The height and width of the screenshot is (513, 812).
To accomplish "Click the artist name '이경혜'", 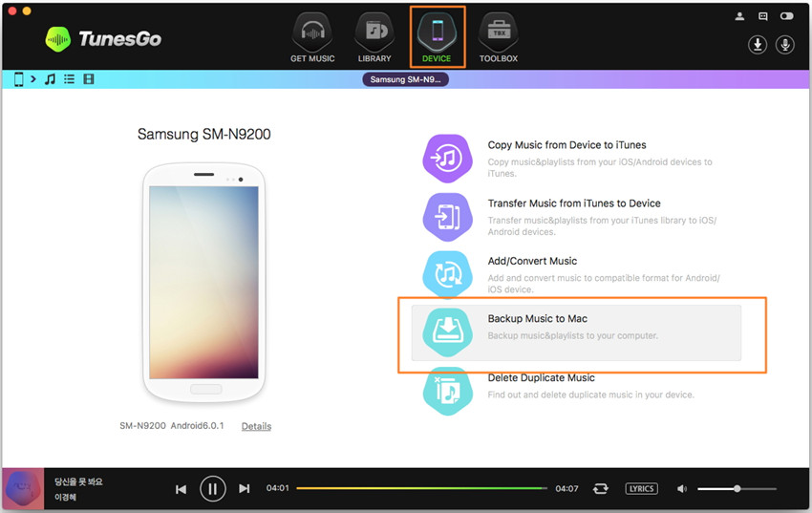I will click(65, 497).
